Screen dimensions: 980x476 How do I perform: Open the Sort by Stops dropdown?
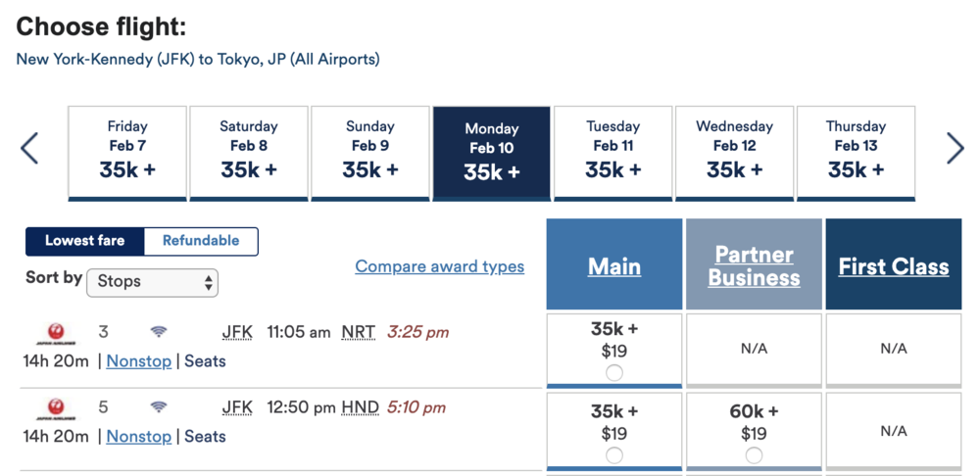click(x=153, y=282)
